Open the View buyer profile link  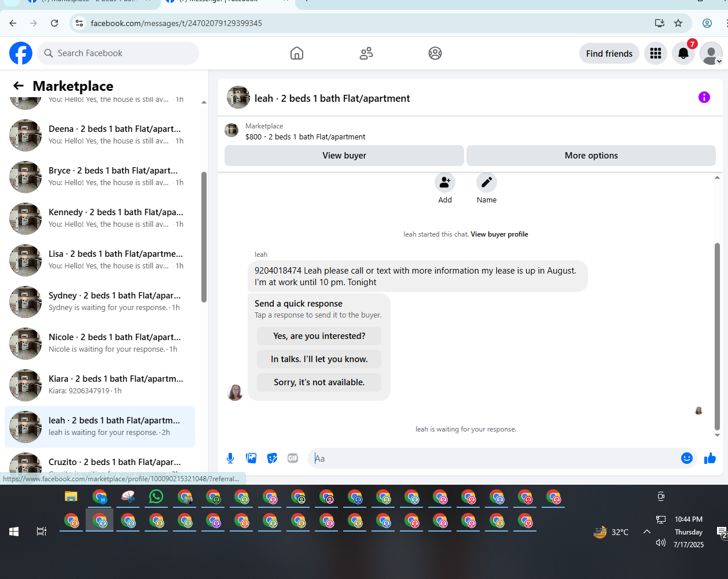tap(499, 234)
